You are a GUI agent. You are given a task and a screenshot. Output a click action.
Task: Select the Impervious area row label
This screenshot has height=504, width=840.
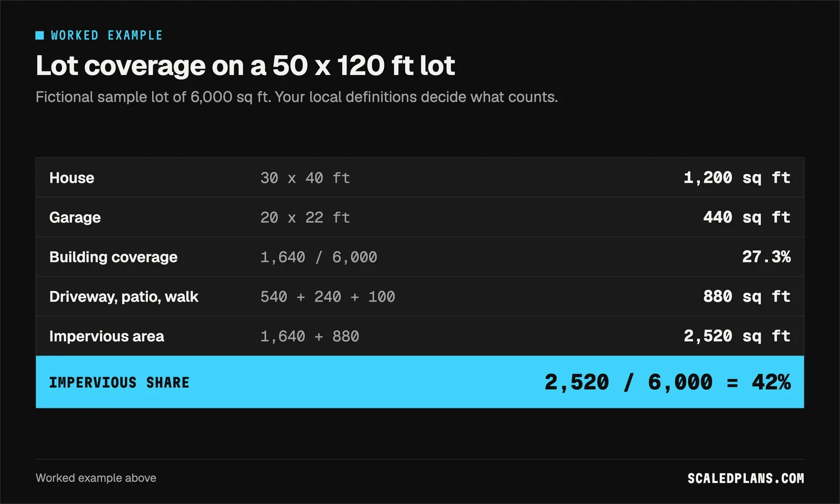click(107, 337)
